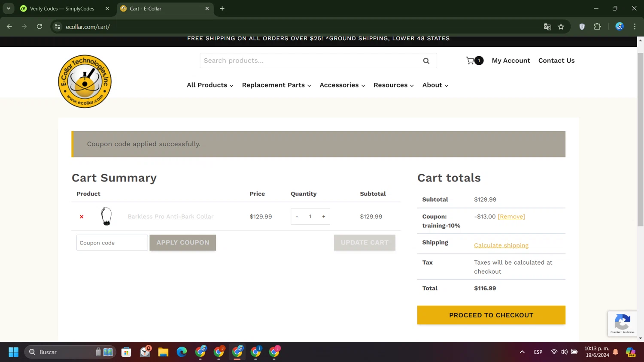Expand the All Products menu
This screenshot has width=644, height=362.
pyautogui.click(x=210, y=85)
